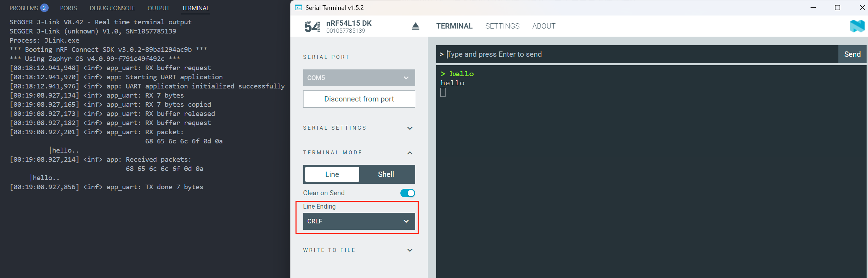The width and height of the screenshot is (868, 278).
Task: Click the Serial Terminal app icon in title bar
Action: click(298, 8)
